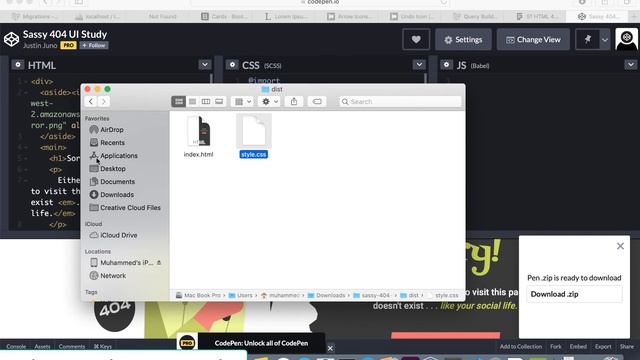This screenshot has height=360, width=640.
Task: Switch to the Cards browser tab
Action: coord(224,16)
